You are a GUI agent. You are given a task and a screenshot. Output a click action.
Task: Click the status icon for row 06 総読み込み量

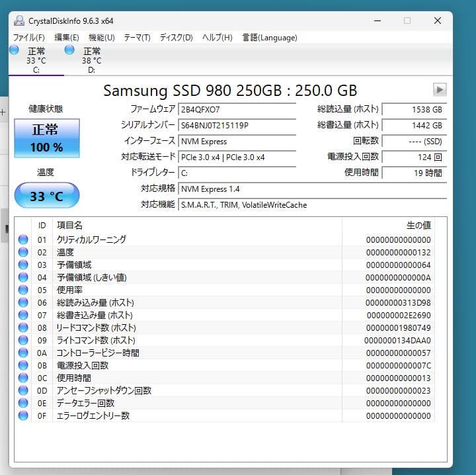click(23, 302)
